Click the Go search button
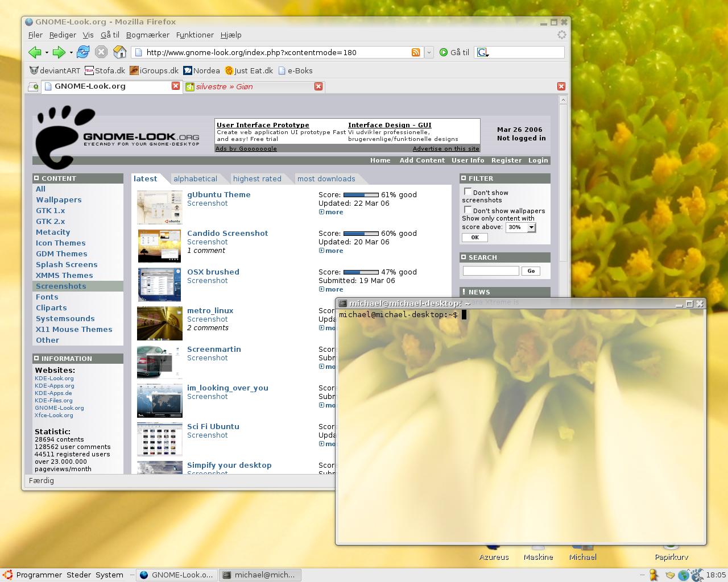 [531, 271]
